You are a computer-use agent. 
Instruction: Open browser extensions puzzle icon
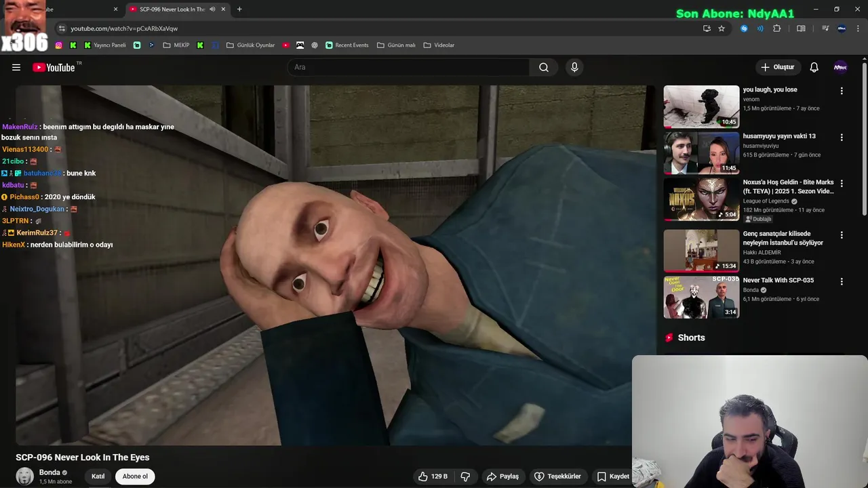click(x=777, y=28)
